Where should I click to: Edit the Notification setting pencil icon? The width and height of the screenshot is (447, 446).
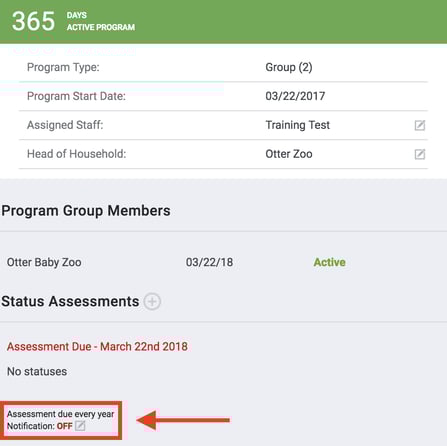point(80,426)
